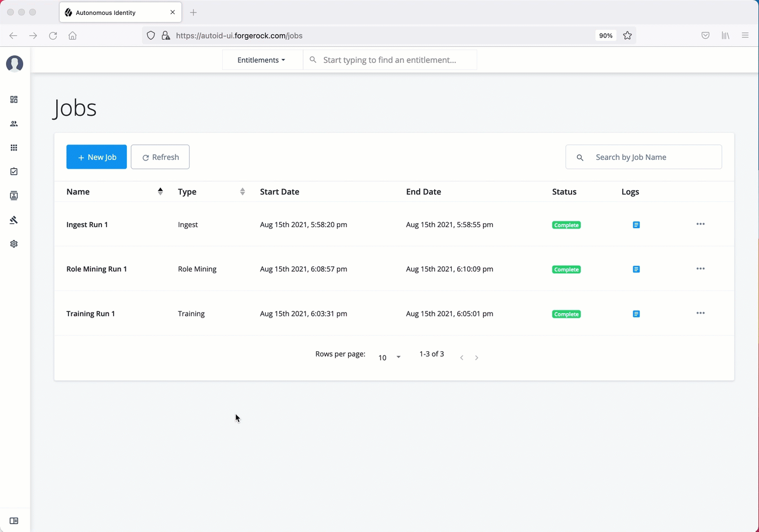Open the dashboard icon in the sidebar
This screenshot has width=759, height=532.
(14, 100)
